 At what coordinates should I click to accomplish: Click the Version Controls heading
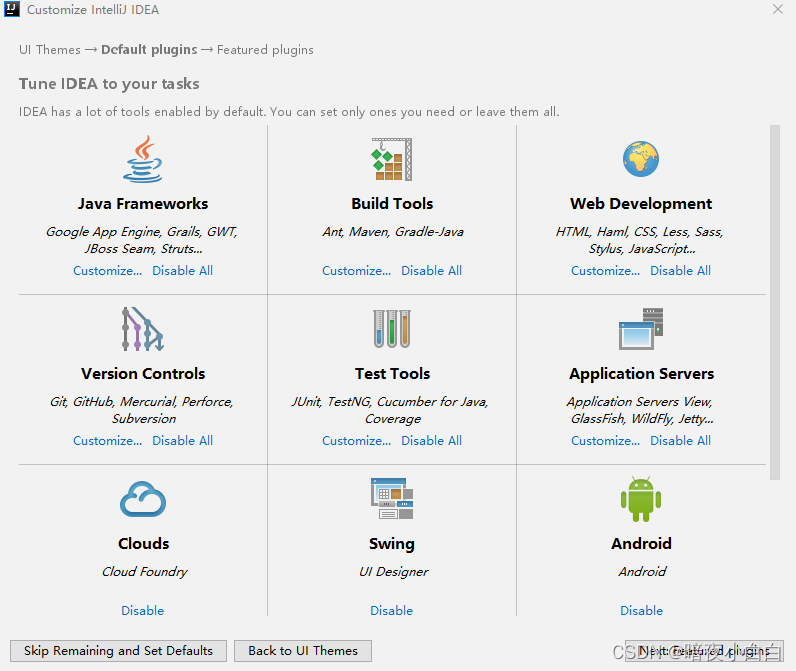coord(143,374)
